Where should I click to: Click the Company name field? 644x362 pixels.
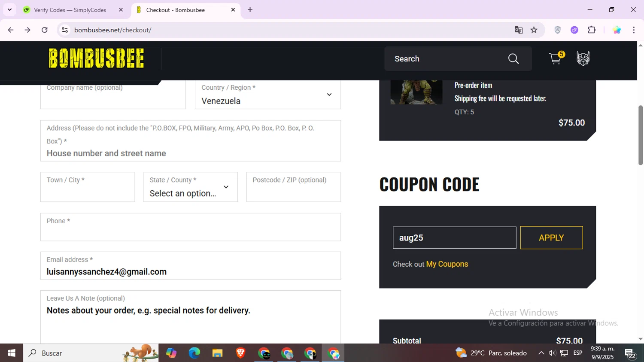coord(113,94)
